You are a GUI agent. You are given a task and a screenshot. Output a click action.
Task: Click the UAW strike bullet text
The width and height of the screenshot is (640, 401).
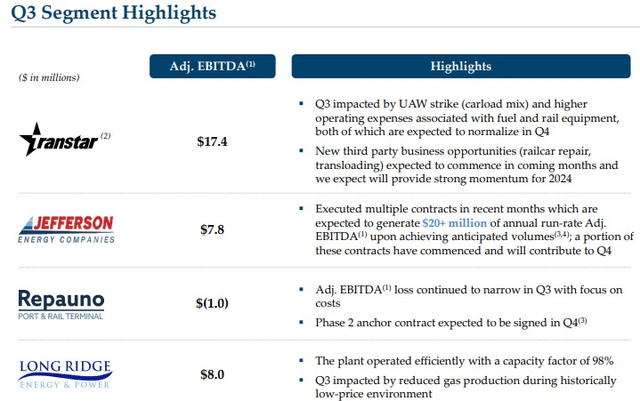[467, 118]
